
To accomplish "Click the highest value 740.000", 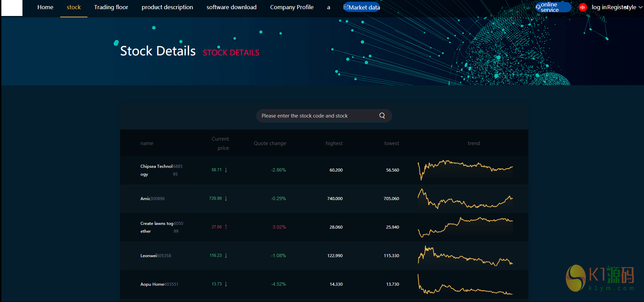I will [x=335, y=198].
